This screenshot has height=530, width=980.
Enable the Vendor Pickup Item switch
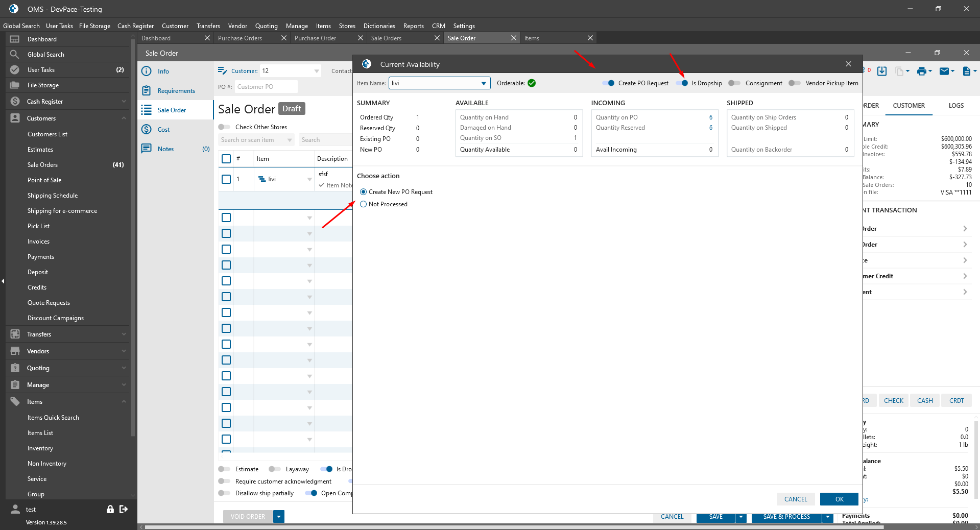point(795,83)
